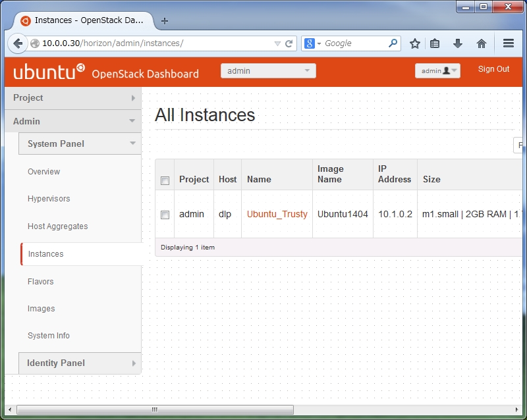527x420 pixels.
Task: Collapse the Admin sidebar section
Action: coord(73,121)
